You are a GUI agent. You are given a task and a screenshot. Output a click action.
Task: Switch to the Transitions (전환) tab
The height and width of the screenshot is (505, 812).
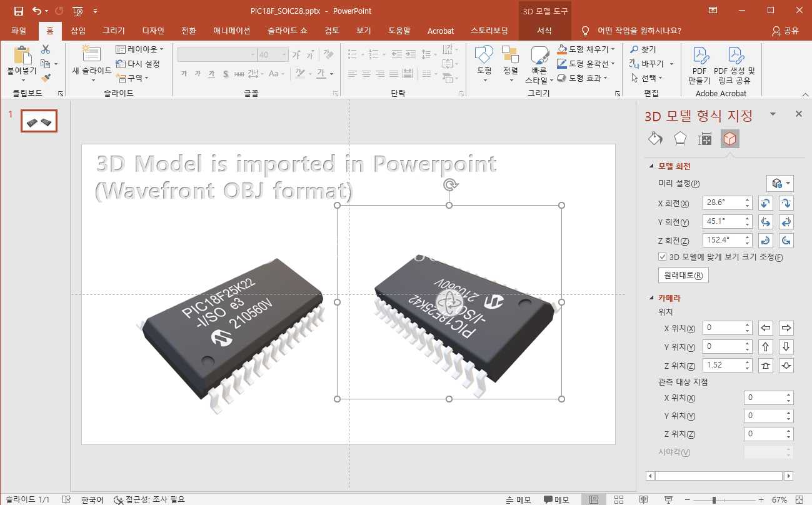click(188, 31)
